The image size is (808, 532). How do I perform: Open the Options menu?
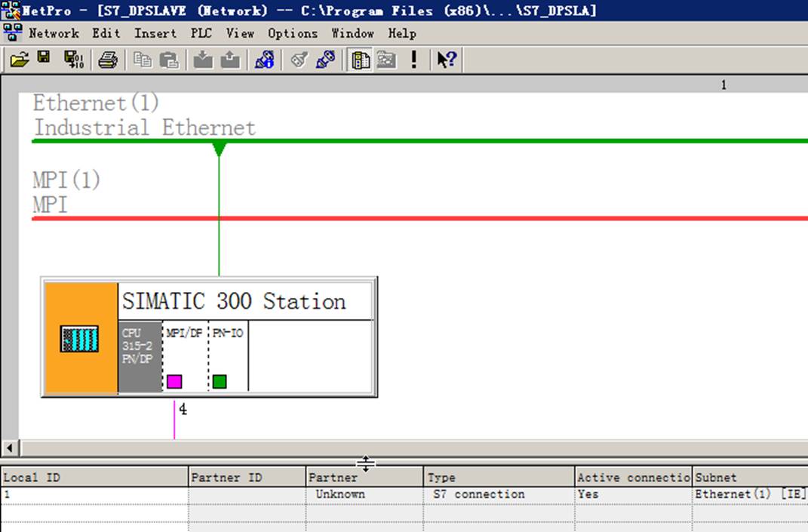pyautogui.click(x=292, y=33)
